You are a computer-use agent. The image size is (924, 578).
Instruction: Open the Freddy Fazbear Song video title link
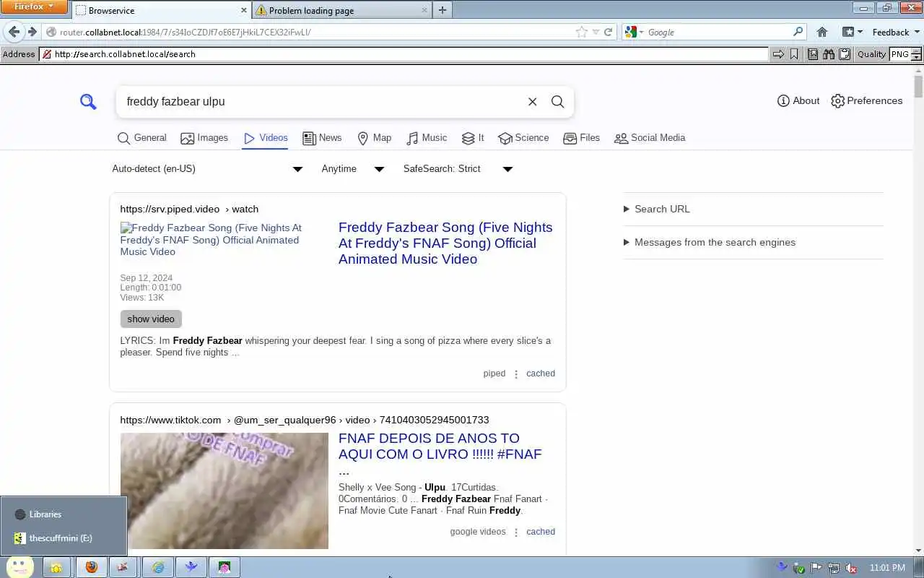click(x=445, y=243)
